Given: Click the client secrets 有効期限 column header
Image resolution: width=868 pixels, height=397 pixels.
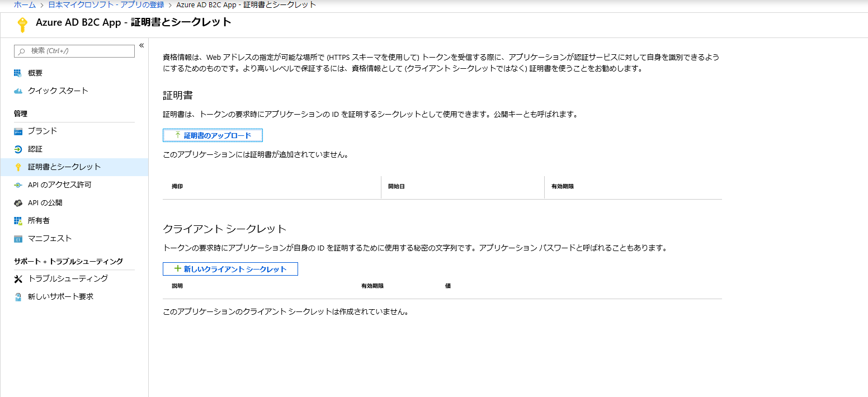Looking at the screenshot, I should (x=372, y=286).
